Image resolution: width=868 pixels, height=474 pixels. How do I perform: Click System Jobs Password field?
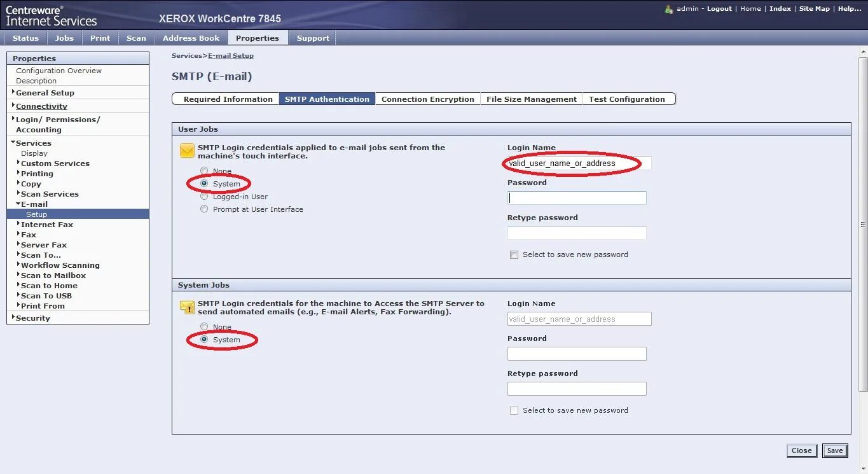(577, 354)
